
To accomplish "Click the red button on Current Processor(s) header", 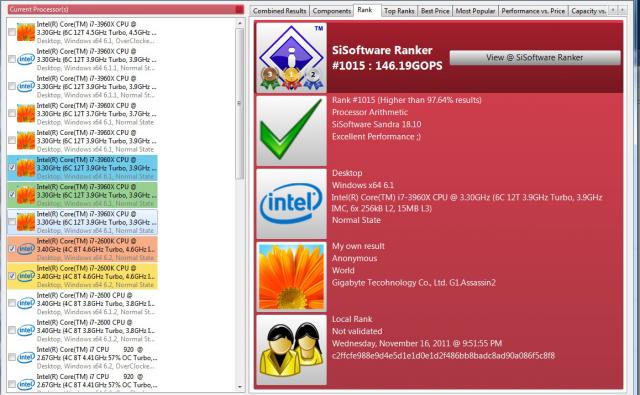I will pos(239,9).
